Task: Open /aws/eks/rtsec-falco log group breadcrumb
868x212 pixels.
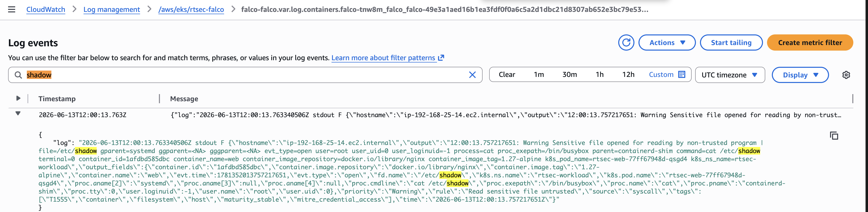Action: (191, 9)
